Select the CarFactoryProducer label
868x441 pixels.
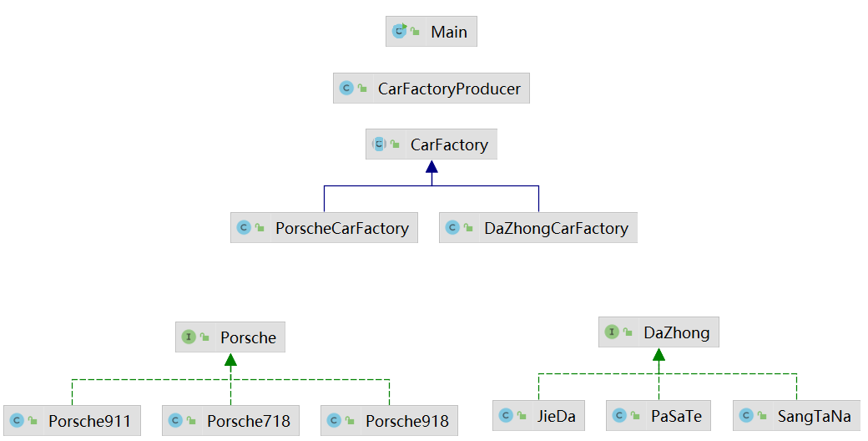pos(449,89)
